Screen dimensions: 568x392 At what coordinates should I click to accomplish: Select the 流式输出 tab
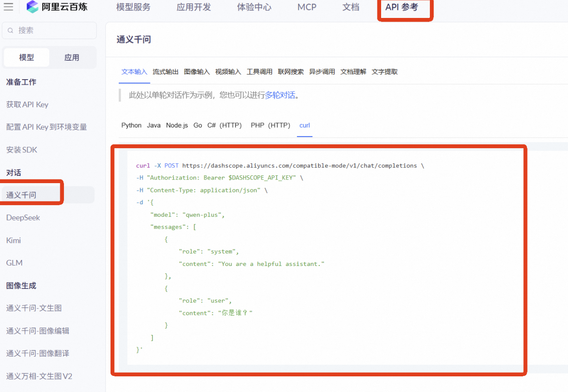[x=166, y=72]
